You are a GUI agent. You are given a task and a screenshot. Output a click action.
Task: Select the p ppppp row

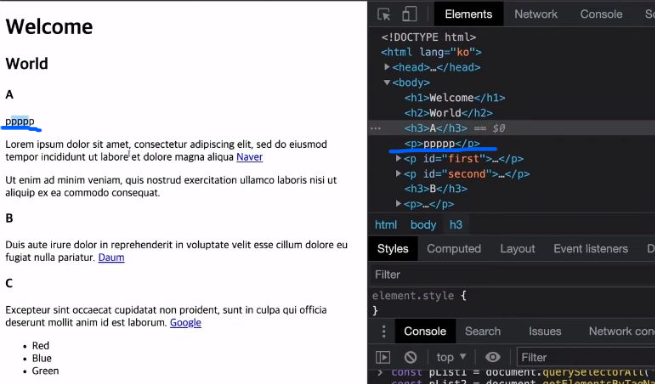pyautogui.click(x=442, y=143)
